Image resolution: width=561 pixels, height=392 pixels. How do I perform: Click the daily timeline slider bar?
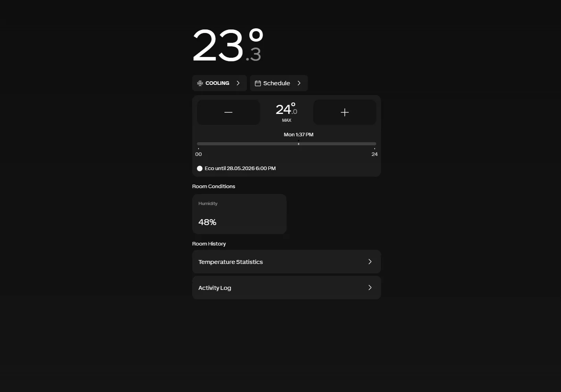[x=287, y=144]
